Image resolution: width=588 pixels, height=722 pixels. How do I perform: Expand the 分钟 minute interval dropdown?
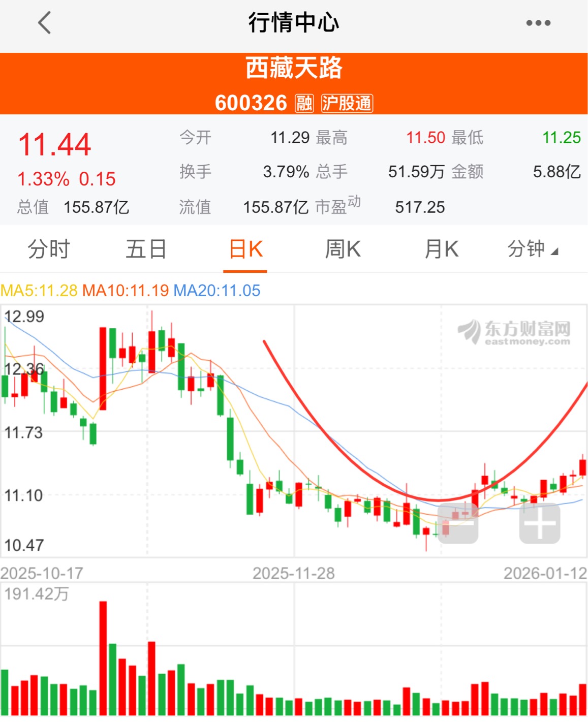533,249
